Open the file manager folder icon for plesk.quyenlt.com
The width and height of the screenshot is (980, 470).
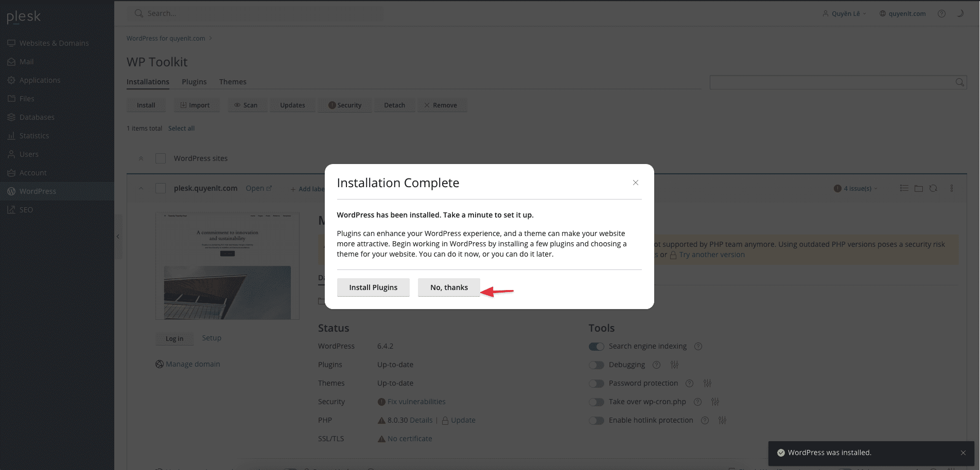point(918,189)
